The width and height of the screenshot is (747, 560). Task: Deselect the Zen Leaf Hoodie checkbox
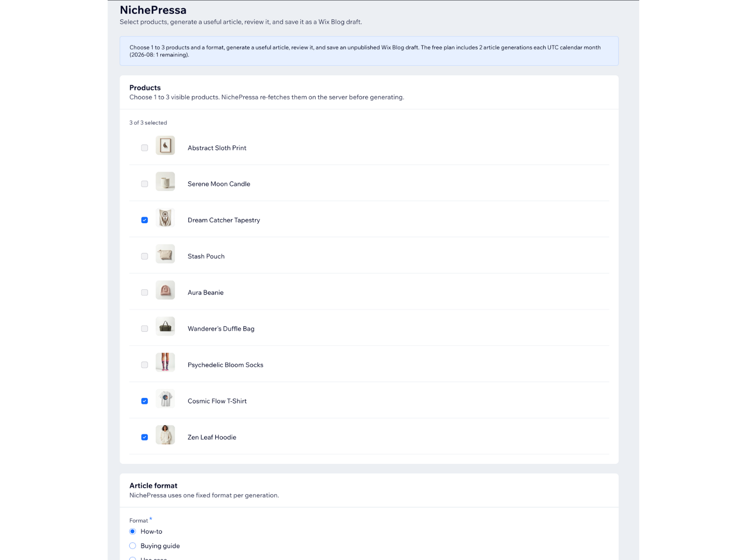(145, 437)
